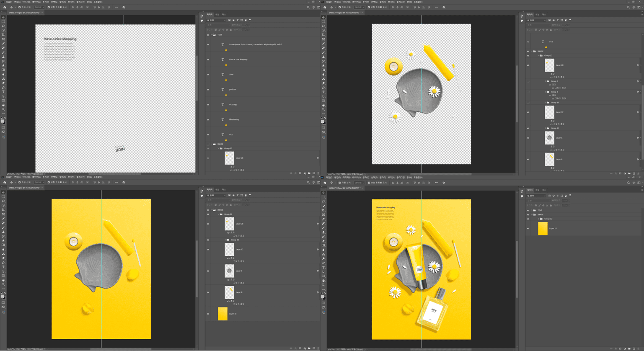
Task: Click foreground color swatch in bottom-right window toolbar
Action: click(323, 296)
